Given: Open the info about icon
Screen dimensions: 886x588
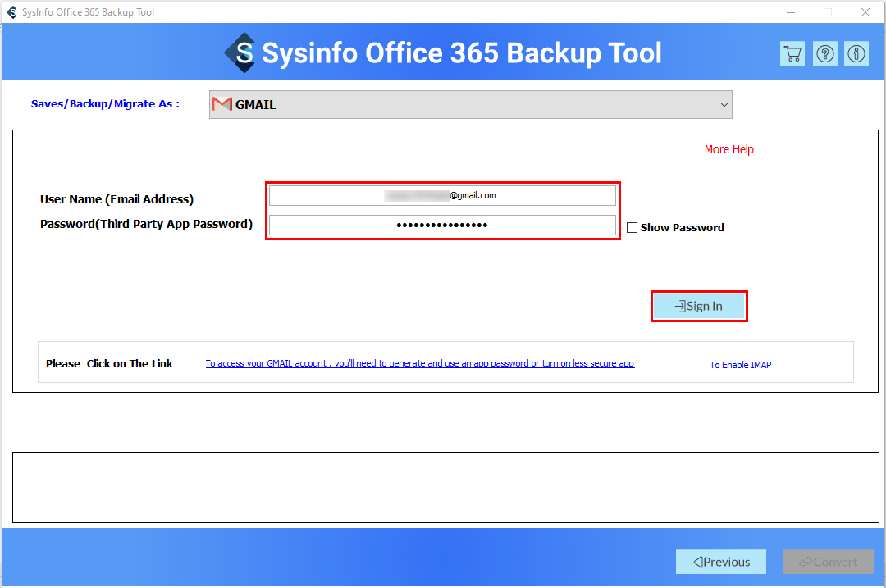Looking at the screenshot, I should [x=856, y=54].
